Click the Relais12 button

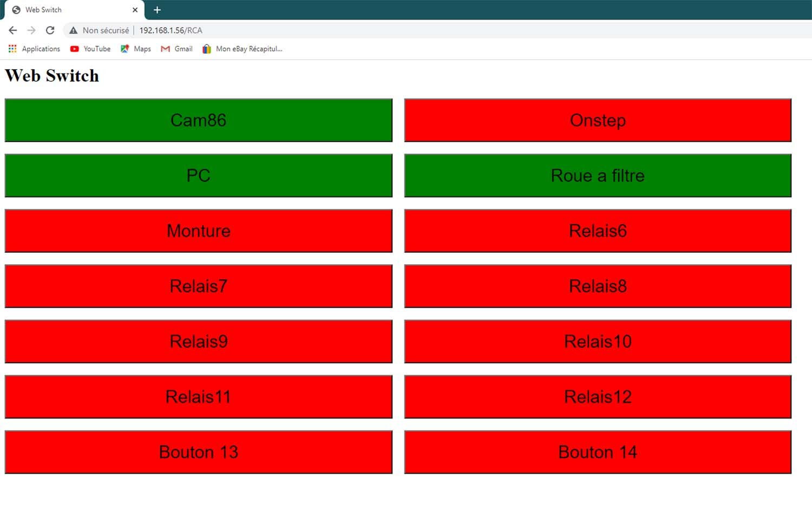click(x=598, y=397)
